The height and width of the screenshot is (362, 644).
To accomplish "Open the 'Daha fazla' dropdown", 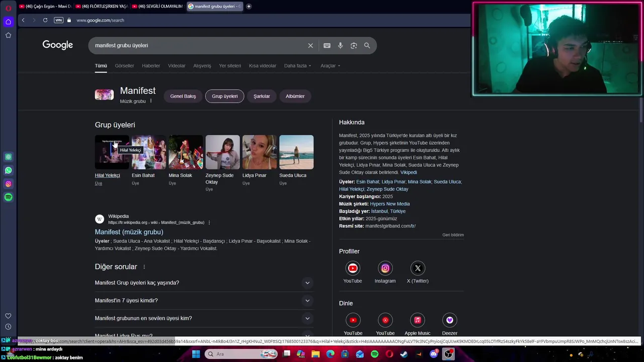I will 297,66.
